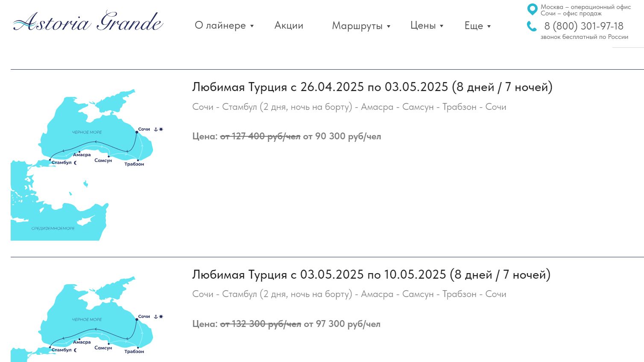
Task: Expand the О лайнере dropdown arrow
Action: [x=252, y=26]
